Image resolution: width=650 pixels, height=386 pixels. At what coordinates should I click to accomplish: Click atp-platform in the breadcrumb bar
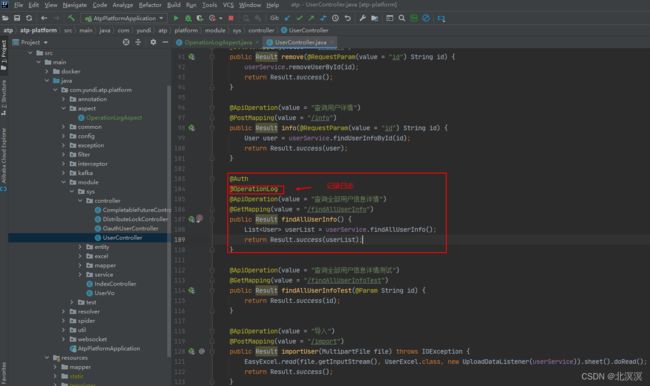pos(39,30)
